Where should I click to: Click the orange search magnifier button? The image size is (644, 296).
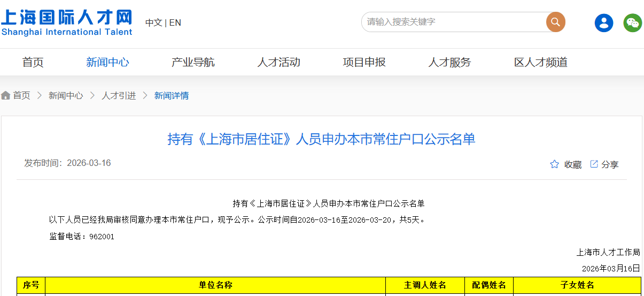555,22
